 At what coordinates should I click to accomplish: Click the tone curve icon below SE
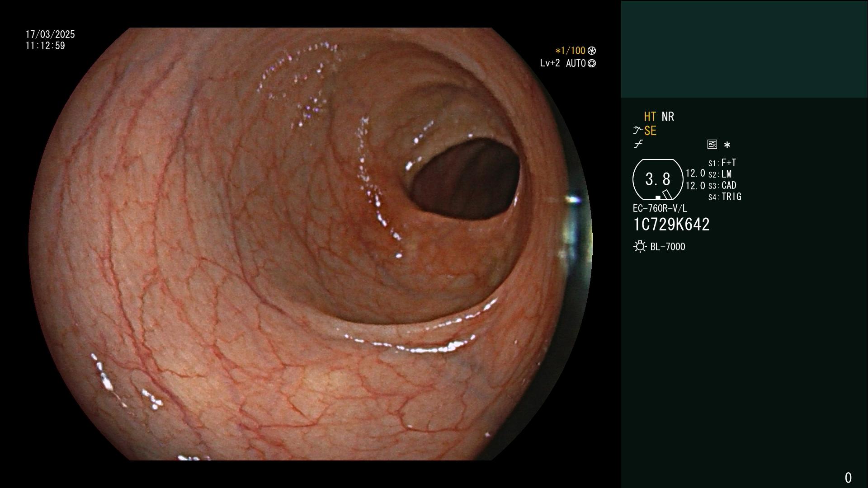pyautogui.click(x=638, y=144)
